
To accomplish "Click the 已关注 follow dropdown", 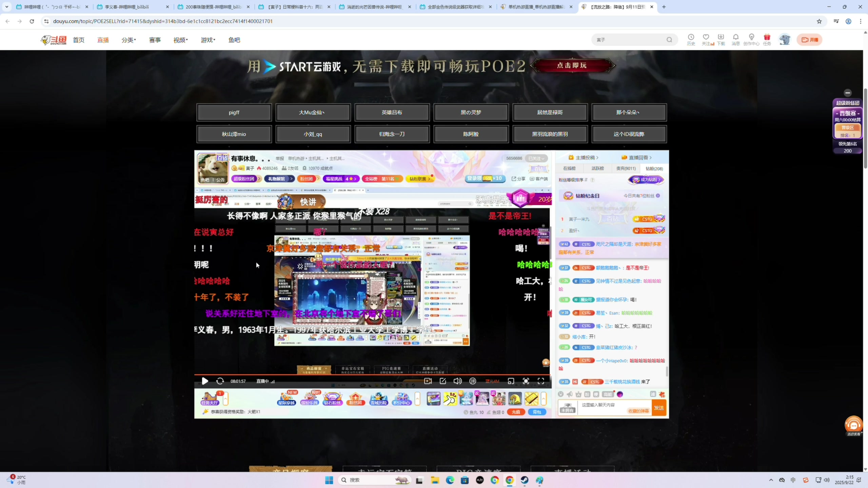I will [536, 158].
